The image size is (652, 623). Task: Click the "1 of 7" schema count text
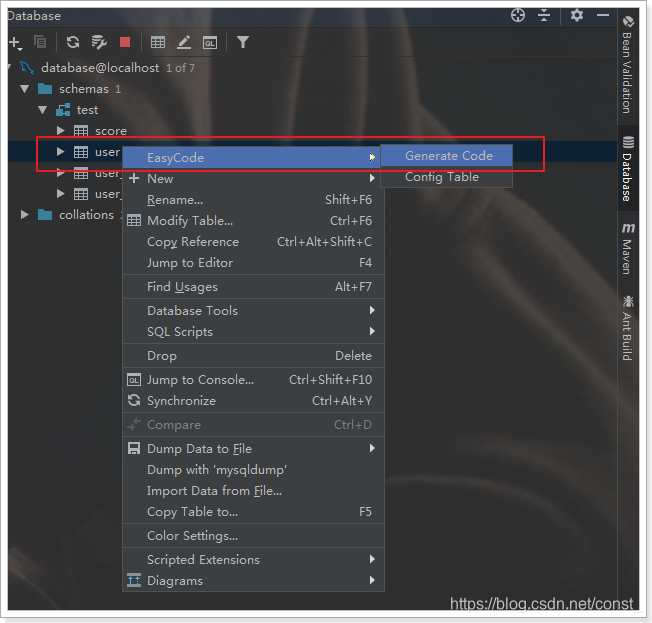click(x=180, y=68)
